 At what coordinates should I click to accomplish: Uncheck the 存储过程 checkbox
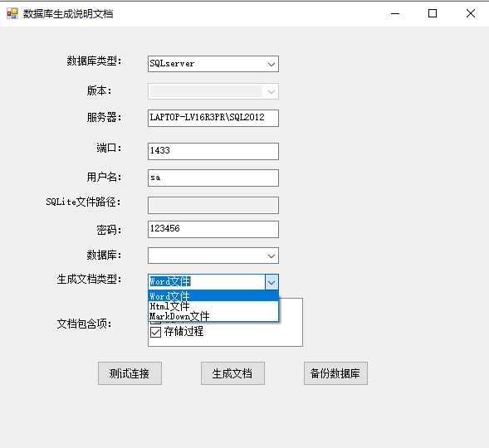click(x=155, y=332)
